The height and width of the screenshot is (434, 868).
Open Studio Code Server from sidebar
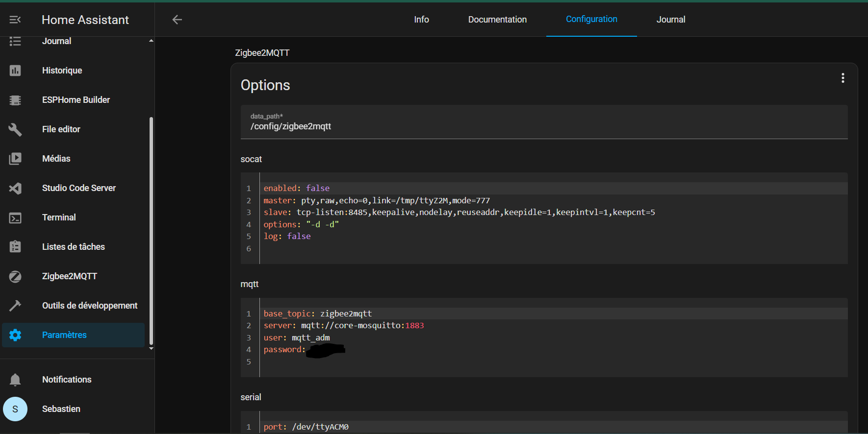click(x=74, y=188)
